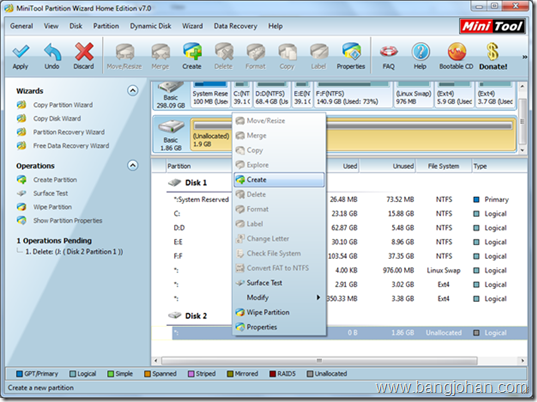Open the Help menu
The image size is (537, 402).
(x=275, y=26)
